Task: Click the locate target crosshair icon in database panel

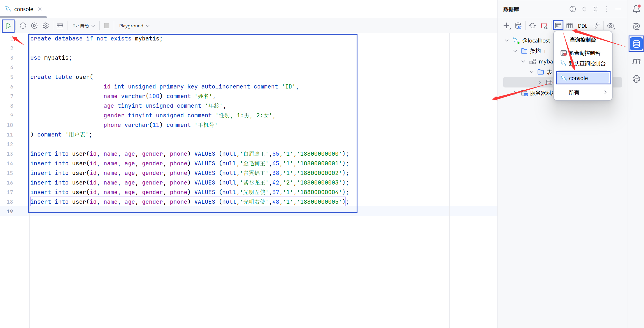Action: pyautogui.click(x=573, y=9)
